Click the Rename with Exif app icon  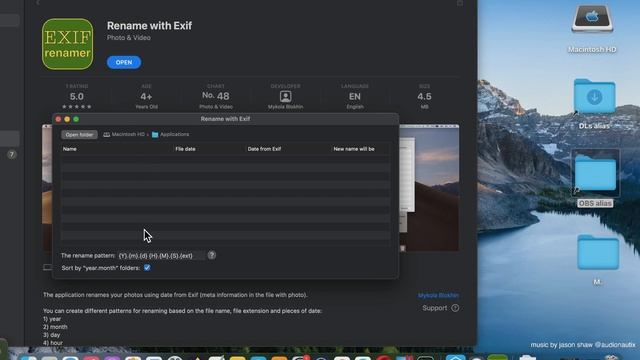tap(67, 44)
